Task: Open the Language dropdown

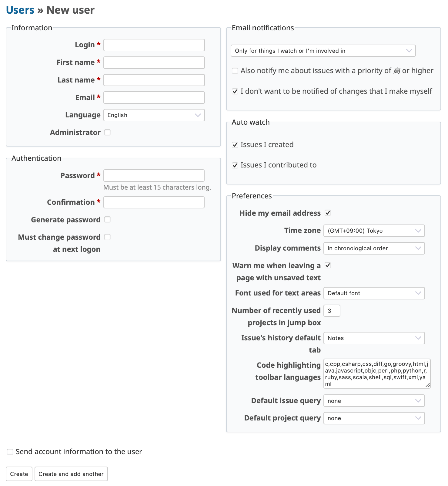Action: coord(154,115)
